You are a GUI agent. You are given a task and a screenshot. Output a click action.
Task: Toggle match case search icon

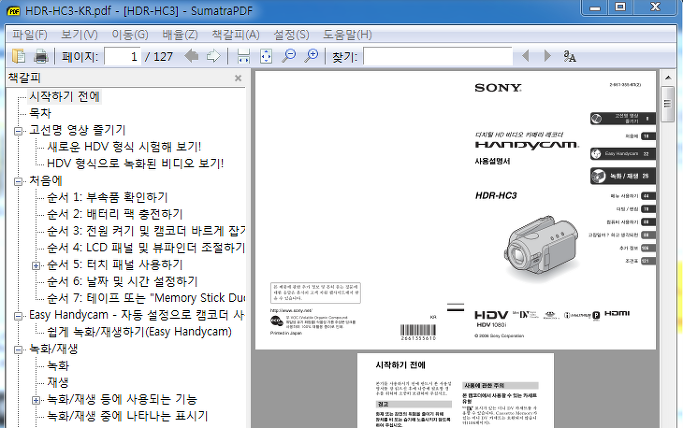569,56
